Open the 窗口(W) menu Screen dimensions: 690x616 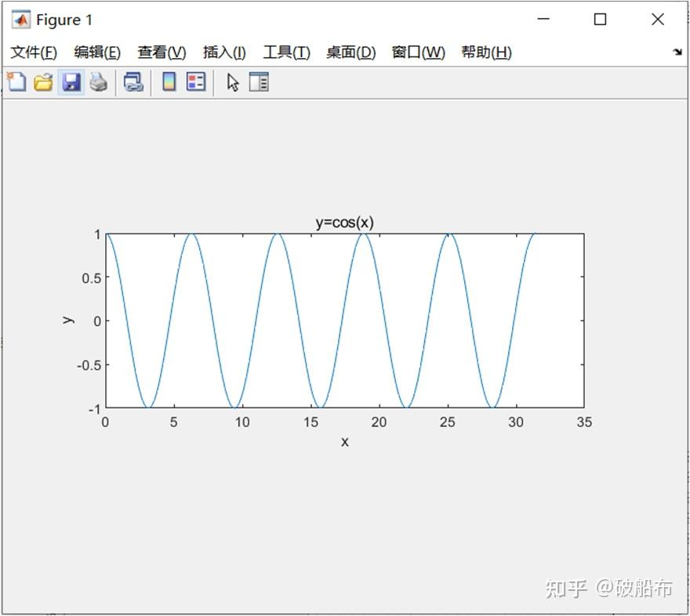[x=418, y=52]
